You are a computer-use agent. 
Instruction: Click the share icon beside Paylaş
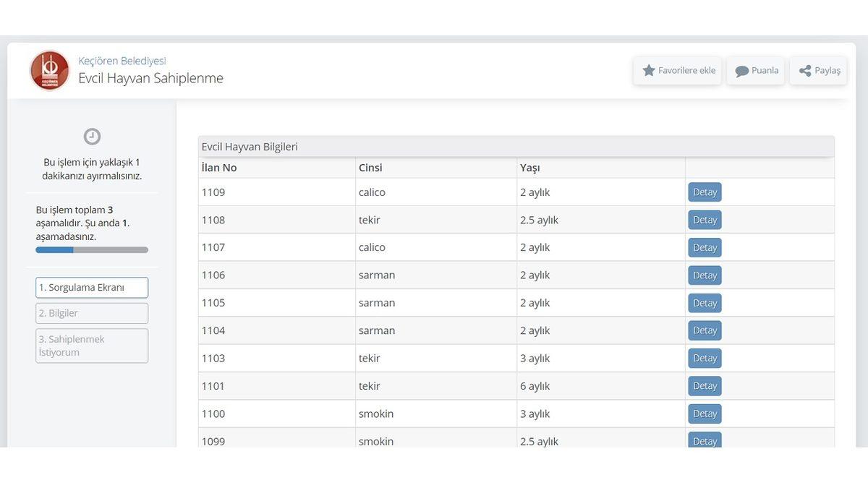click(804, 71)
